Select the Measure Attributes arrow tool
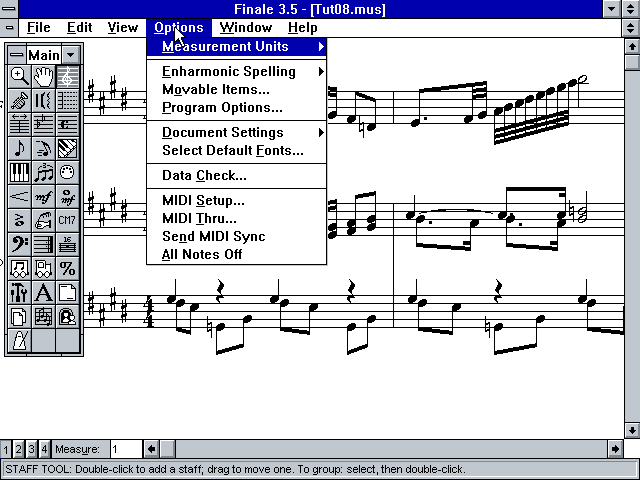The image size is (640, 480). [19, 124]
